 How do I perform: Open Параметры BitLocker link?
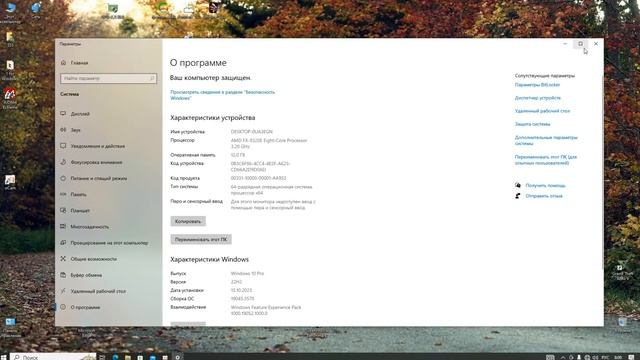click(x=537, y=85)
